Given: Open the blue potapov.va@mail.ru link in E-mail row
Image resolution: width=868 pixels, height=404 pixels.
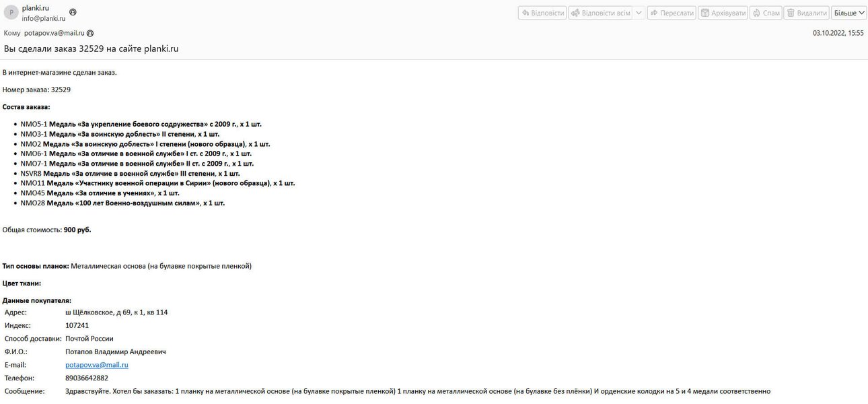Looking at the screenshot, I should [x=96, y=365].
